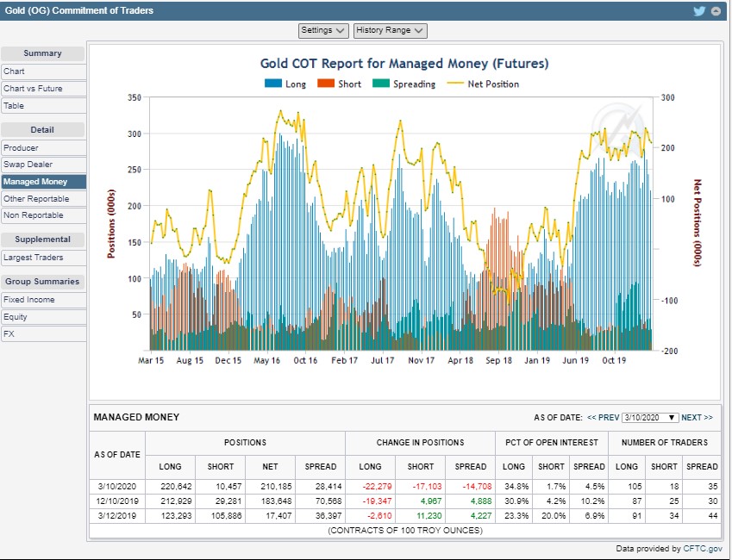
Task: Click the NUMBER OF TRADERS header
Action: click(664, 443)
